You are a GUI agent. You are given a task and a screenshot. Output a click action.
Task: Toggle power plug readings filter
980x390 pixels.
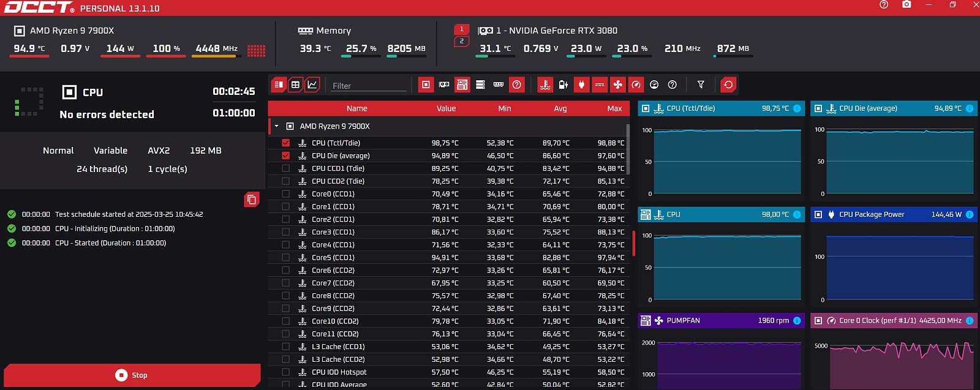tap(582, 84)
